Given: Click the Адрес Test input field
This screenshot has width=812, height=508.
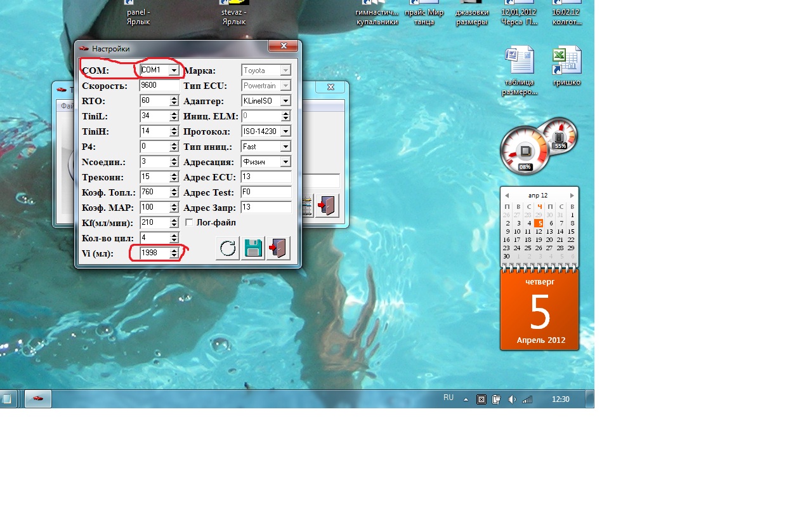Looking at the screenshot, I should pyautogui.click(x=266, y=192).
